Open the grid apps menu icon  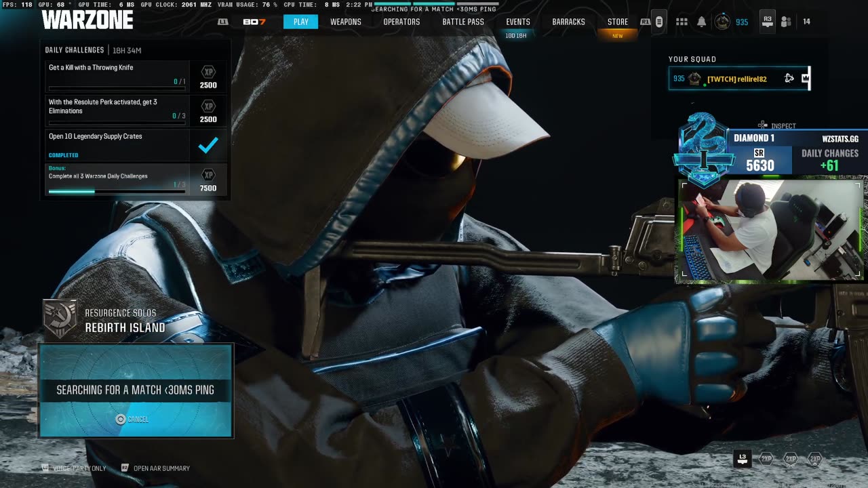[682, 22]
